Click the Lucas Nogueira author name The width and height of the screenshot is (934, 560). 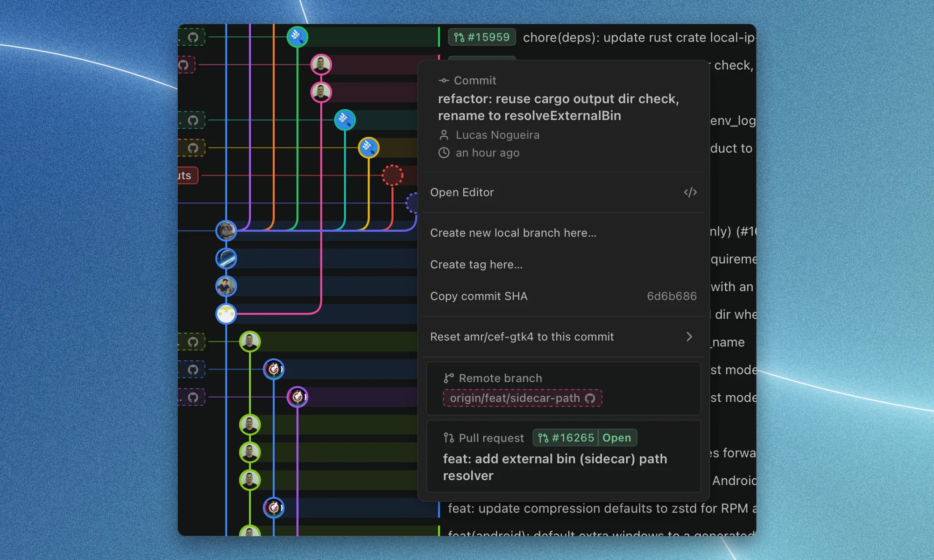tap(497, 135)
